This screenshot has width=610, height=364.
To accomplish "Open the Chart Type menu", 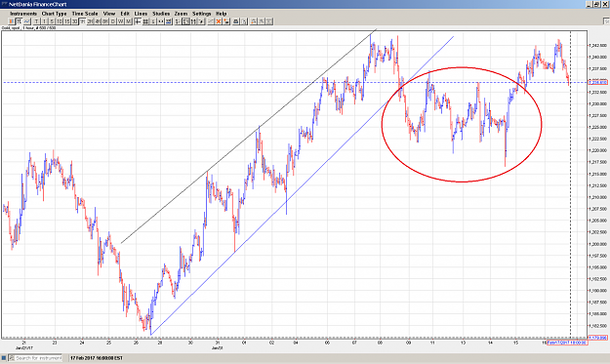I will tap(54, 14).
